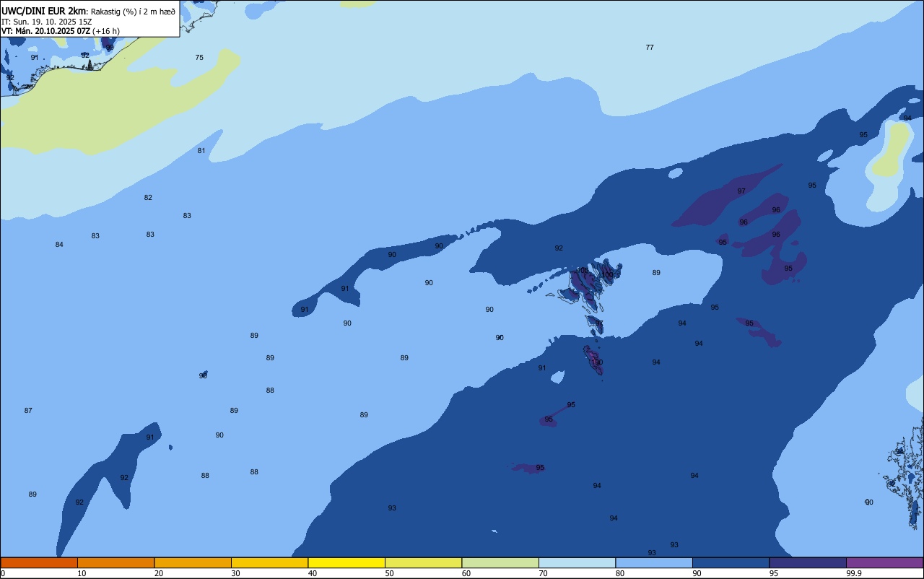This screenshot has width=924, height=579.
Task: Click the "82" humidity value on the map
Action: (148, 197)
